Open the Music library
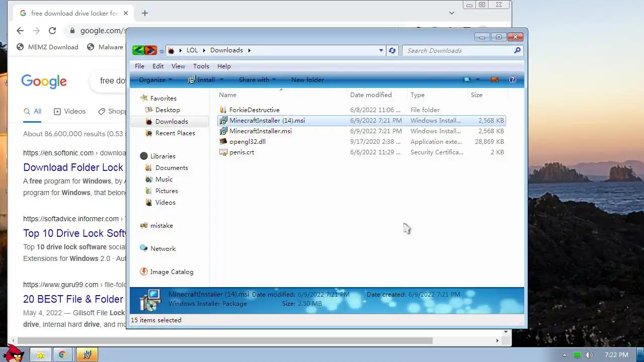Viewport: 644px width, 362px height. [164, 179]
